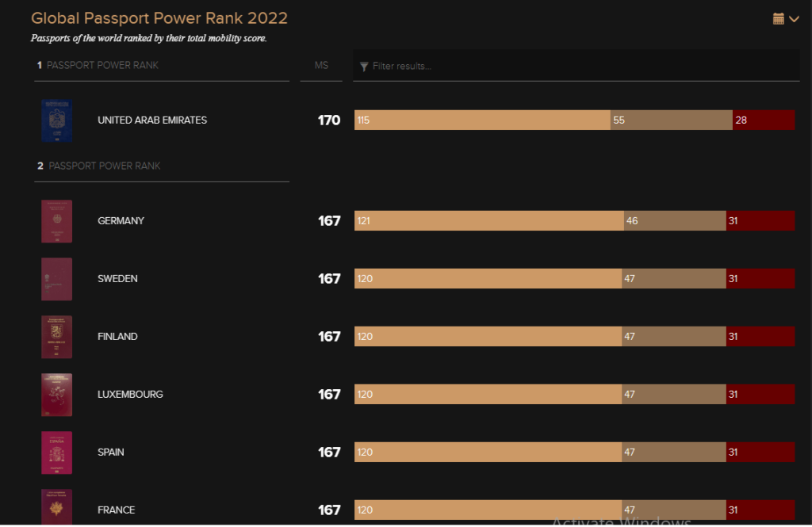812x527 pixels.
Task: Click Germany's mobility score 167
Action: coord(329,221)
